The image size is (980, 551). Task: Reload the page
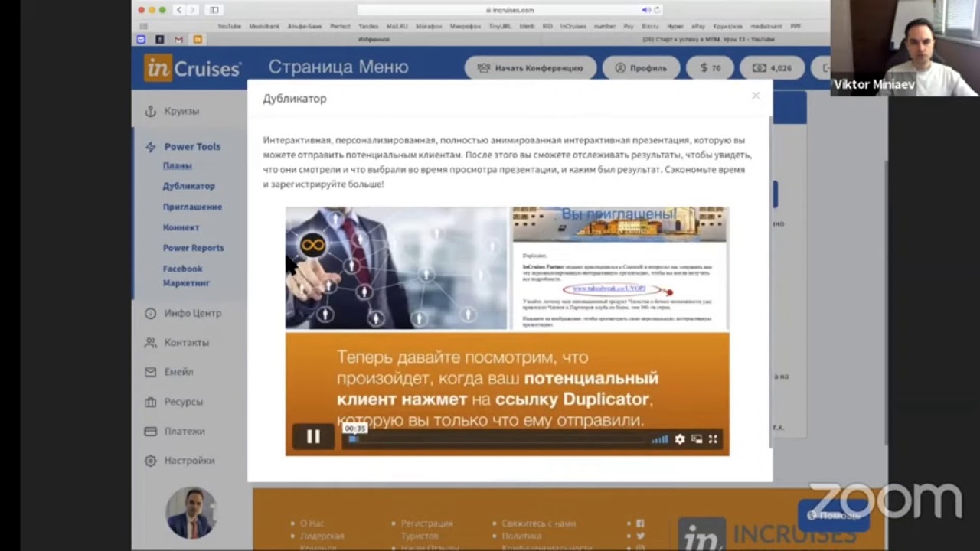pyautogui.click(x=657, y=10)
